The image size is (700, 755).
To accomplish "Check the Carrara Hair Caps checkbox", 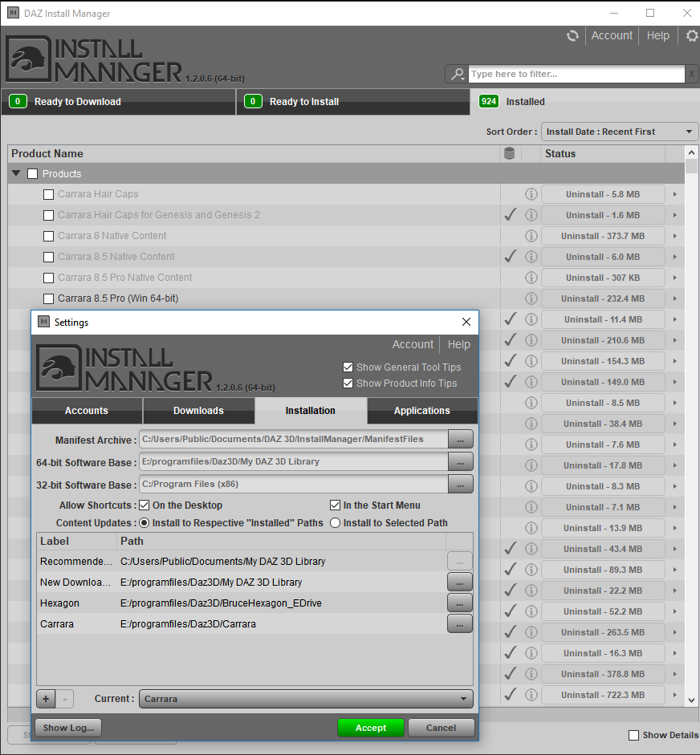I will pyautogui.click(x=48, y=194).
